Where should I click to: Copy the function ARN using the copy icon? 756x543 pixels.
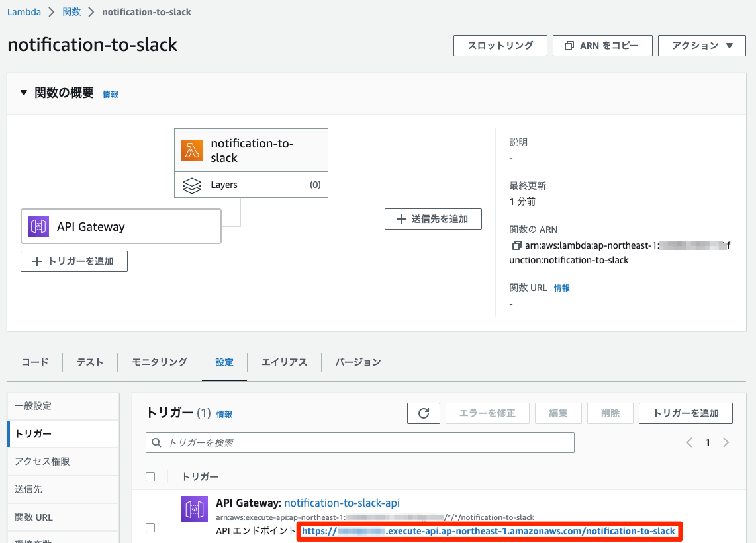coord(516,246)
